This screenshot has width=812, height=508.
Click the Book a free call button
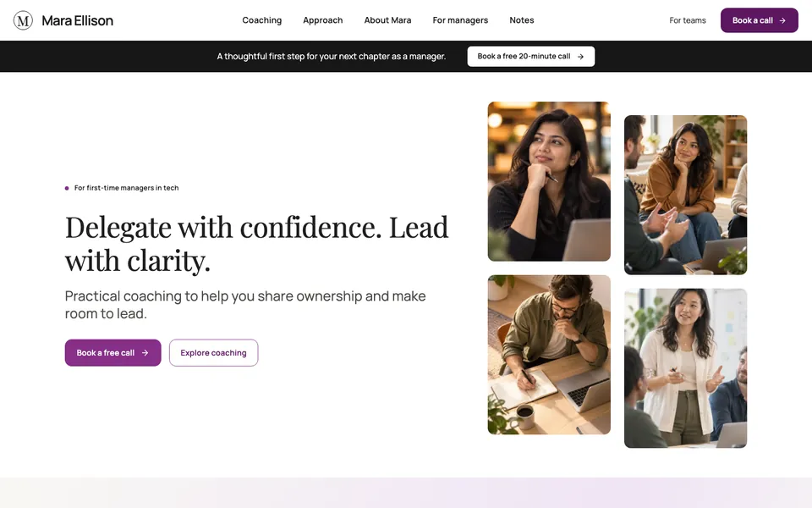click(x=112, y=352)
